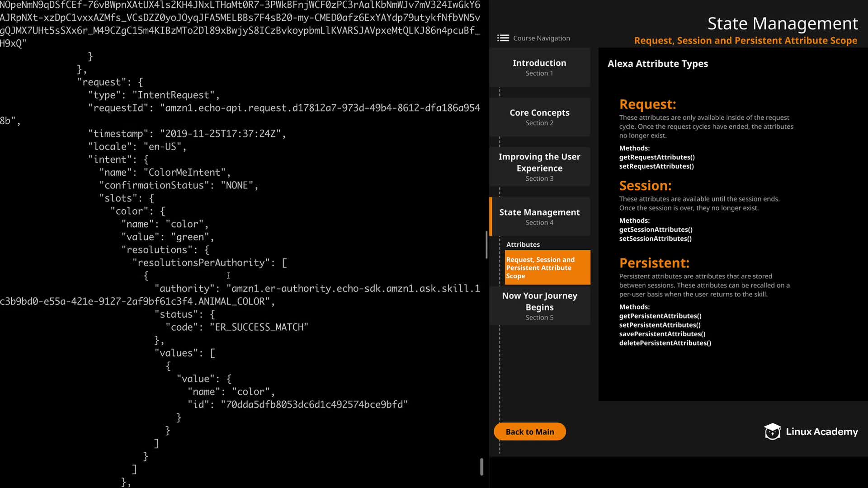Collapse the State Management Section 4
Screen dimensions: 868x488
click(x=539, y=216)
